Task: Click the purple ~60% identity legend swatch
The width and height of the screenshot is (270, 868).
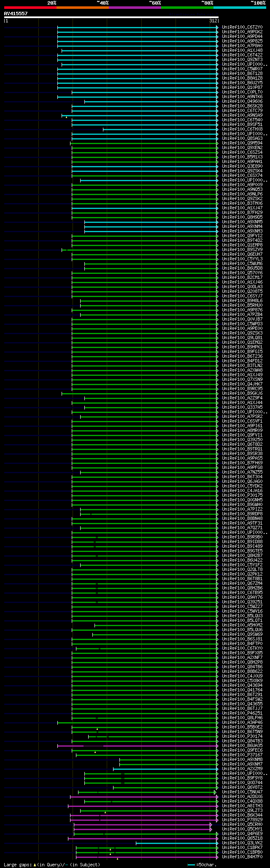Action: tap(135, 8)
